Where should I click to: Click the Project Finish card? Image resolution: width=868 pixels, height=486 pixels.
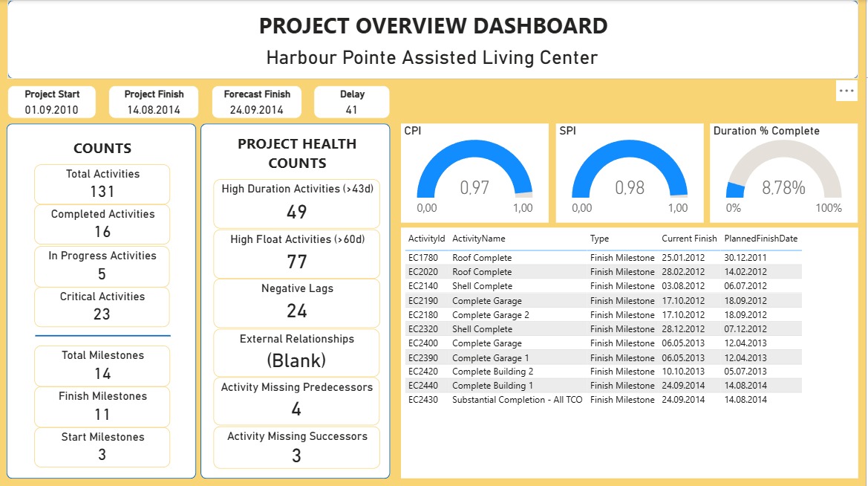tap(153, 102)
